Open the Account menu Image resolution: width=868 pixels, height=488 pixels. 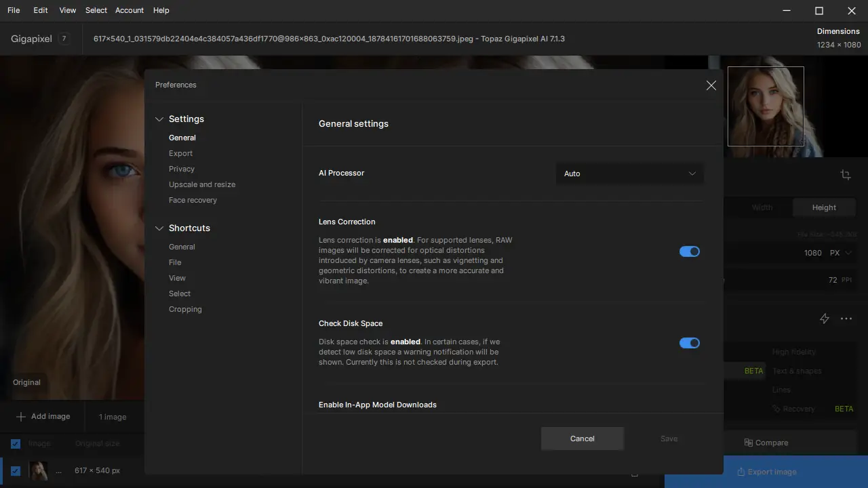click(130, 10)
